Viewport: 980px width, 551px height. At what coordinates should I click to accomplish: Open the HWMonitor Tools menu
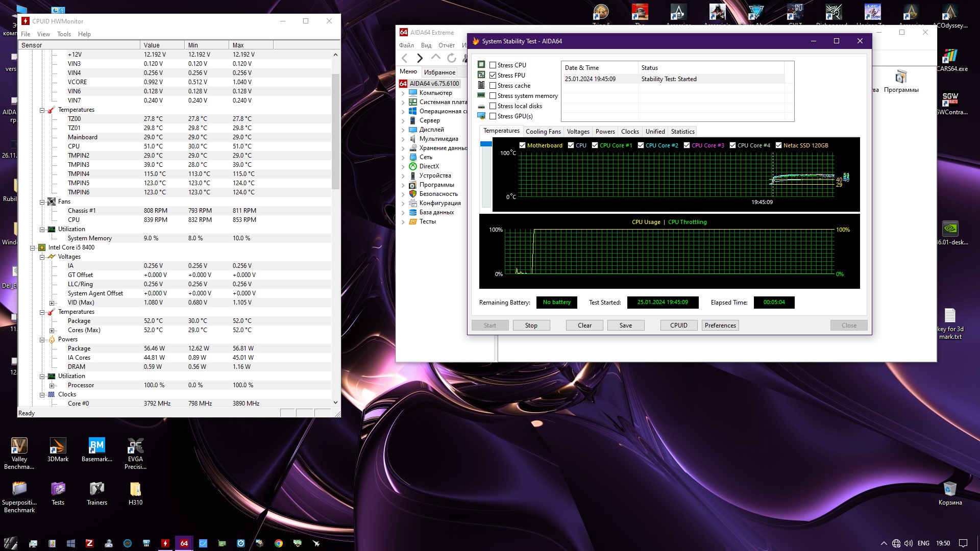pos(64,34)
